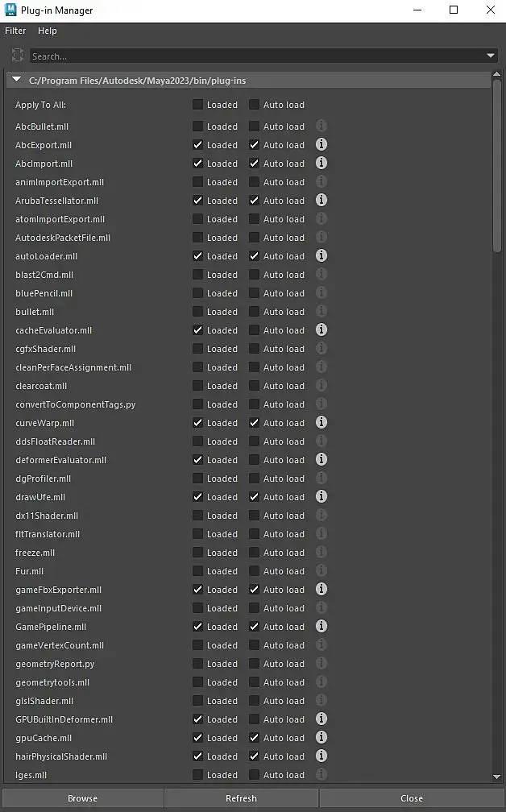
Task: Click the info icon for AbcExport.mll
Action: pyautogui.click(x=321, y=145)
